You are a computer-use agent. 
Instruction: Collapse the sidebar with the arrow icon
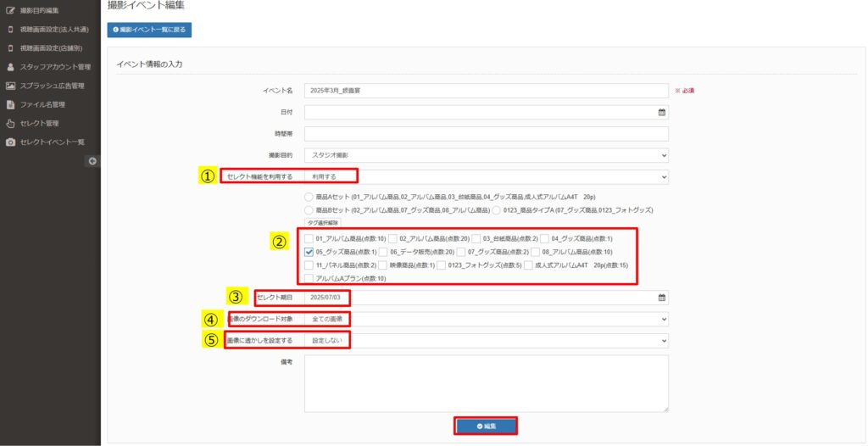[92, 161]
